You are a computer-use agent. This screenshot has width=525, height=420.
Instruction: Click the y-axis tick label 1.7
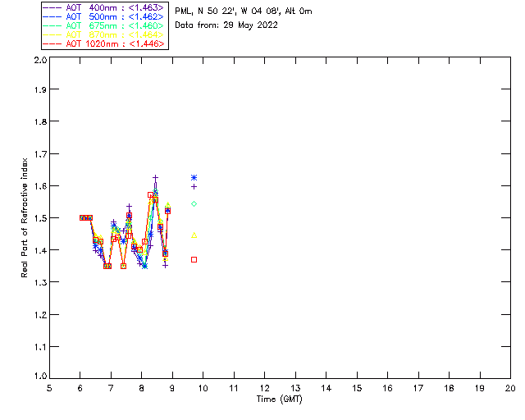tap(40, 153)
